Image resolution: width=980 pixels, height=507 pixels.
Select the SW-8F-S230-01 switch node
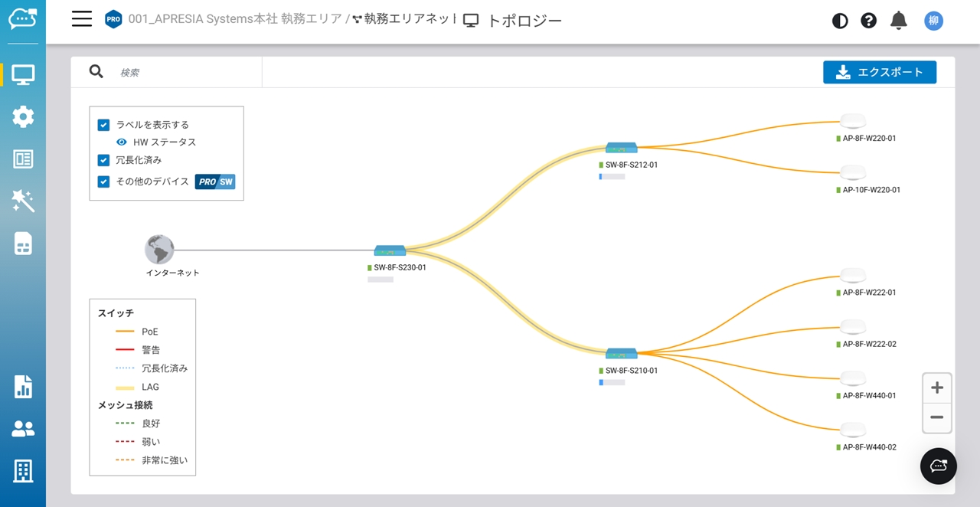click(x=390, y=251)
